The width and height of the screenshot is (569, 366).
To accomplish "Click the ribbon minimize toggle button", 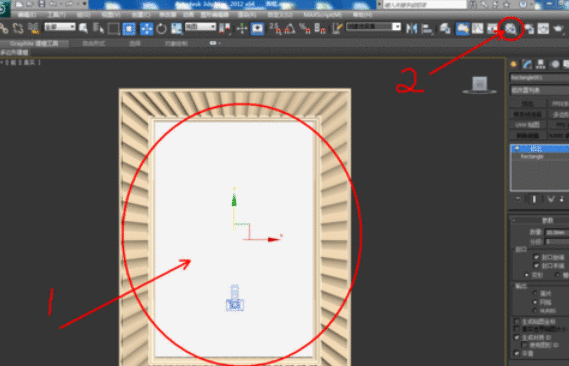I will 213,43.
